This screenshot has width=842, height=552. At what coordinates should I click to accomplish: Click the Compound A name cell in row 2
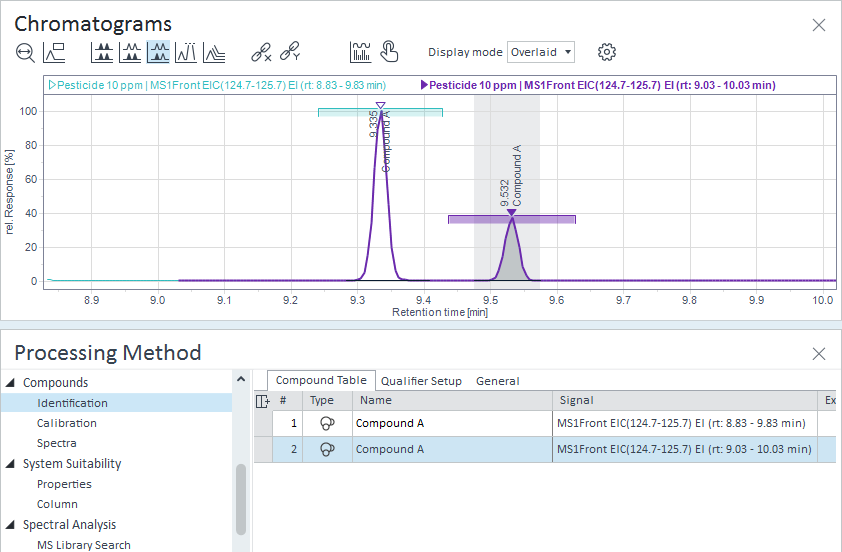452,449
